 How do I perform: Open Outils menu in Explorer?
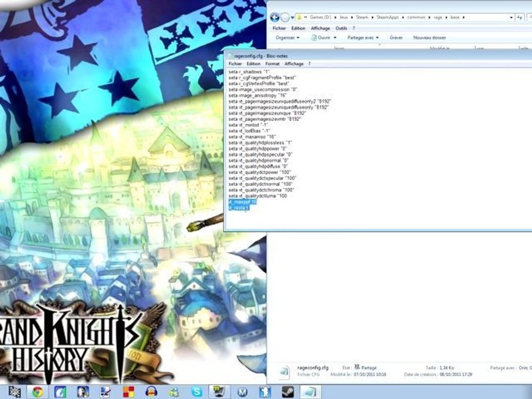point(341,28)
